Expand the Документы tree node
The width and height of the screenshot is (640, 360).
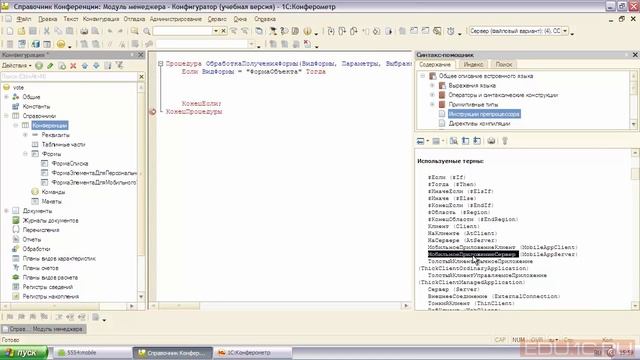click(6, 211)
